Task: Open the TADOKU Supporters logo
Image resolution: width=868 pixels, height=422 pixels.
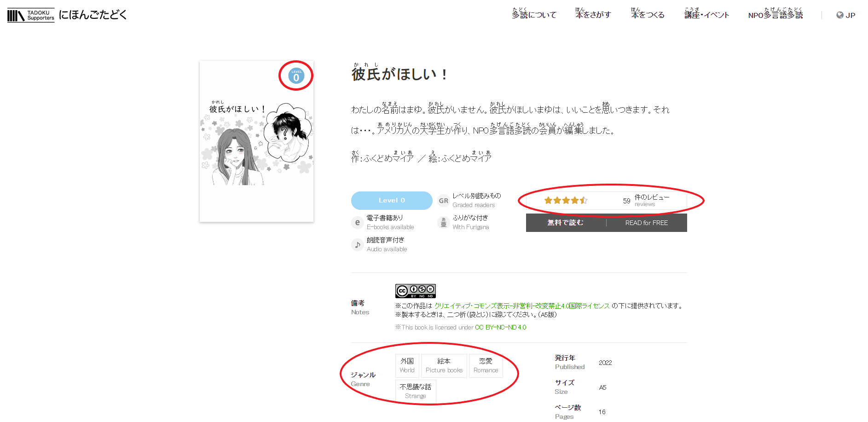Action: 31,15
